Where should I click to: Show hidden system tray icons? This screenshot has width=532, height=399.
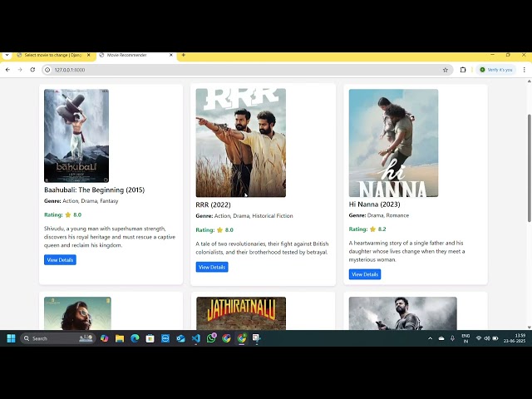(x=431, y=338)
